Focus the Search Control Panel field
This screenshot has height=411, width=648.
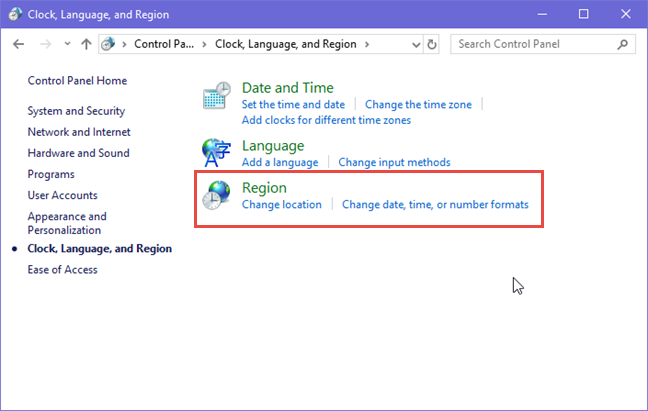pos(543,44)
